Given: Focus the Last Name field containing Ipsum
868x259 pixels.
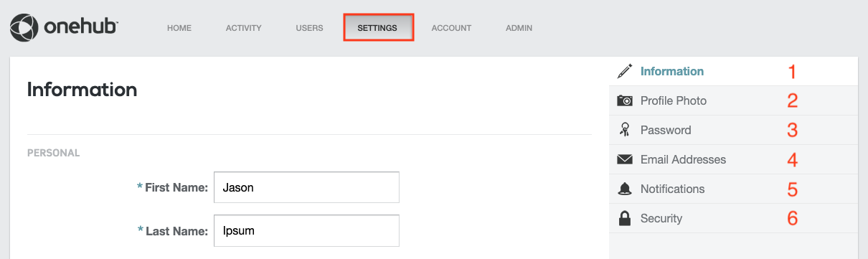Looking at the screenshot, I should [x=306, y=231].
